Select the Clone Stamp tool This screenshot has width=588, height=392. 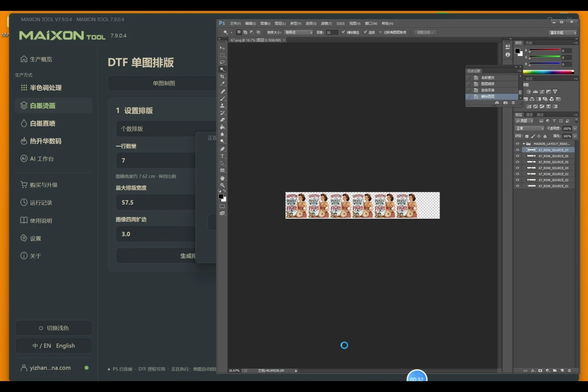click(222, 106)
